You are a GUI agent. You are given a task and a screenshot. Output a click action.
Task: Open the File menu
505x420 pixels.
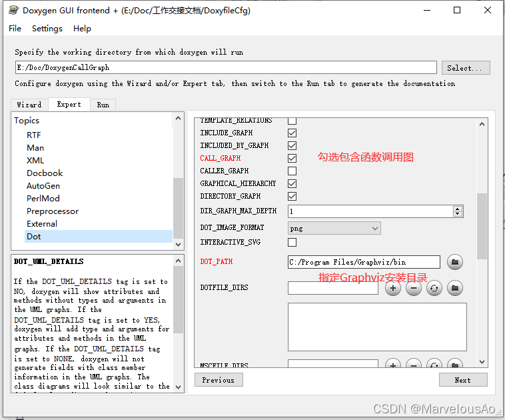click(15, 29)
